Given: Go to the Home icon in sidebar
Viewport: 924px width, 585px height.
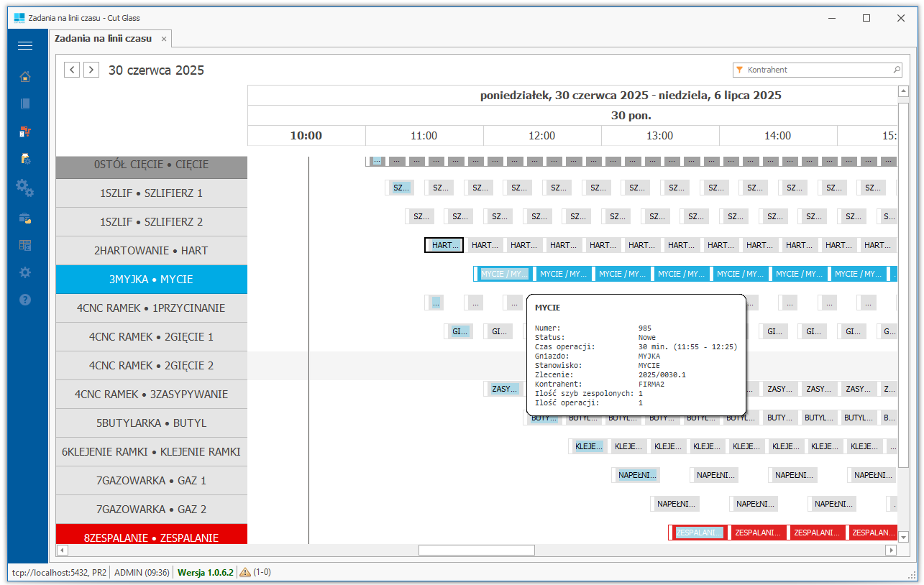Looking at the screenshot, I should tap(25, 77).
